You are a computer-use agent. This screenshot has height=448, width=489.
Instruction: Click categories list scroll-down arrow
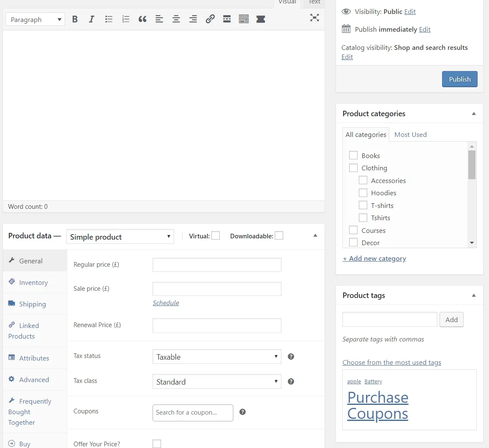[x=472, y=243]
